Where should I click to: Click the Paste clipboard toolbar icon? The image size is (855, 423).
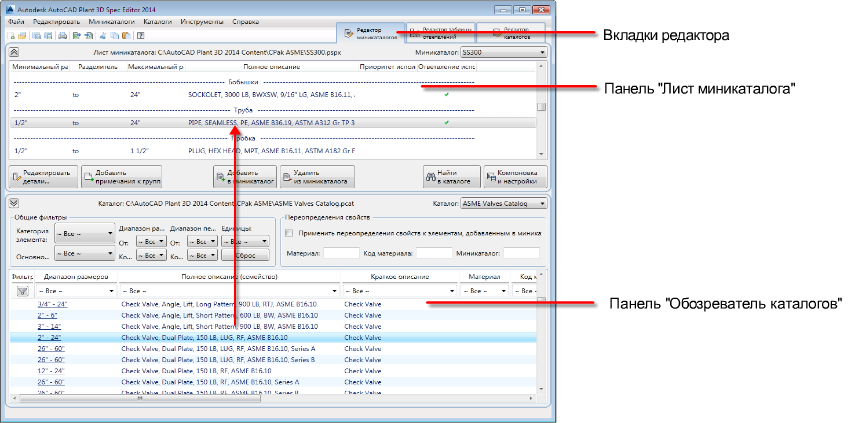pos(125,36)
